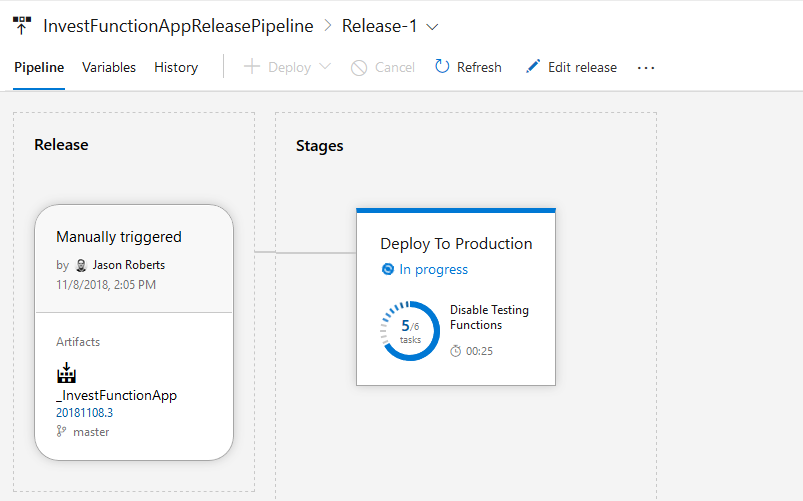Image resolution: width=803 pixels, height=501 pixels.
Task: Click the In progress status icon
Action: coord(388,269)
